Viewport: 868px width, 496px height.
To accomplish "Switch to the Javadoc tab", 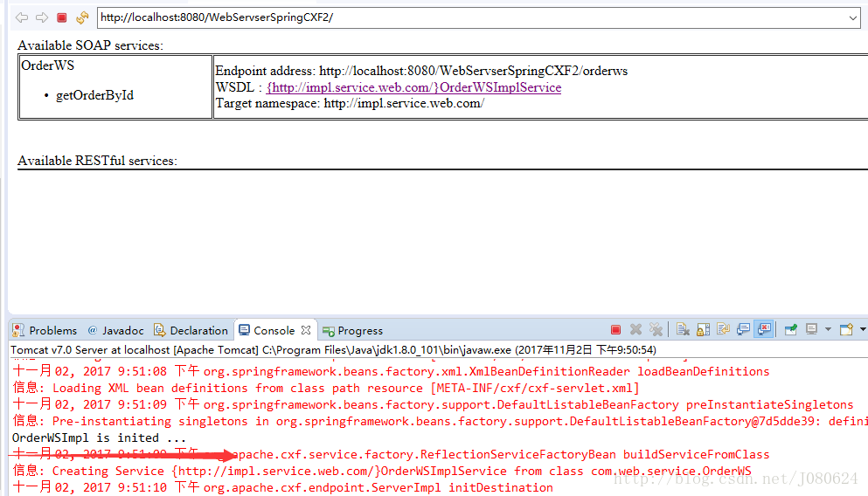I will pos(115,330).
